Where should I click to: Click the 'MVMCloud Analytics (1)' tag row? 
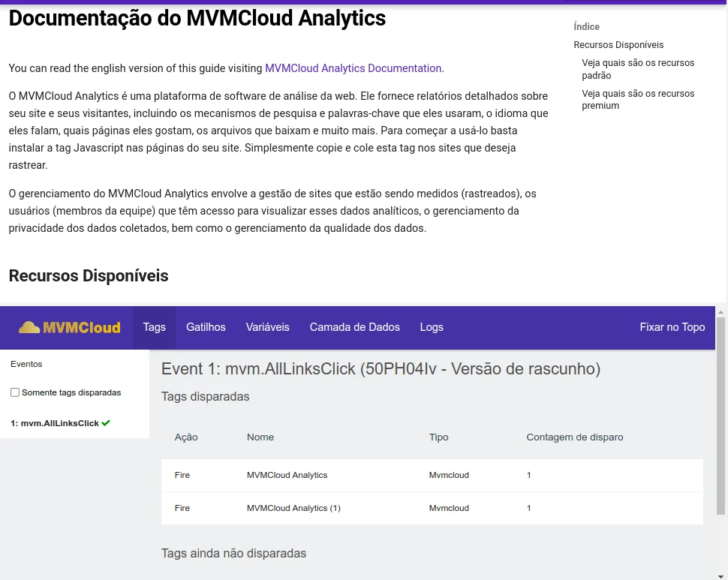(x=293, y=508)
